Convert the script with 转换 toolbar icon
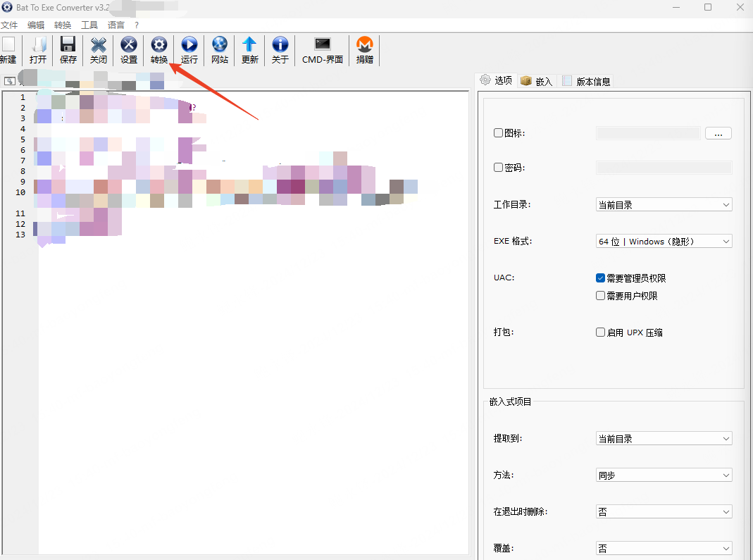This screenshot has height=560, width=753. point(159,50)
